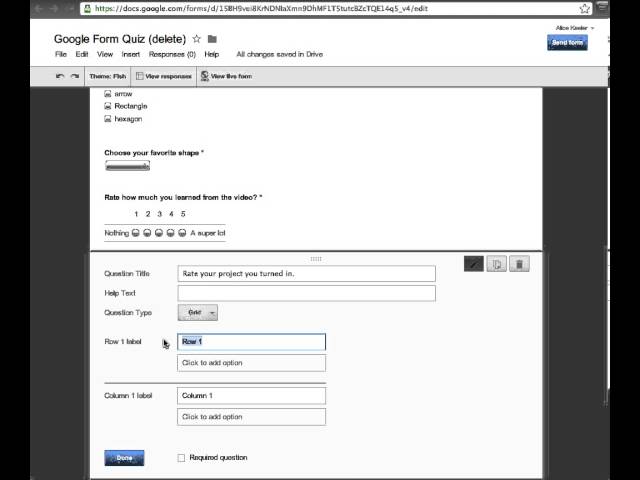Open the Help menu

(x=211, y=54)
